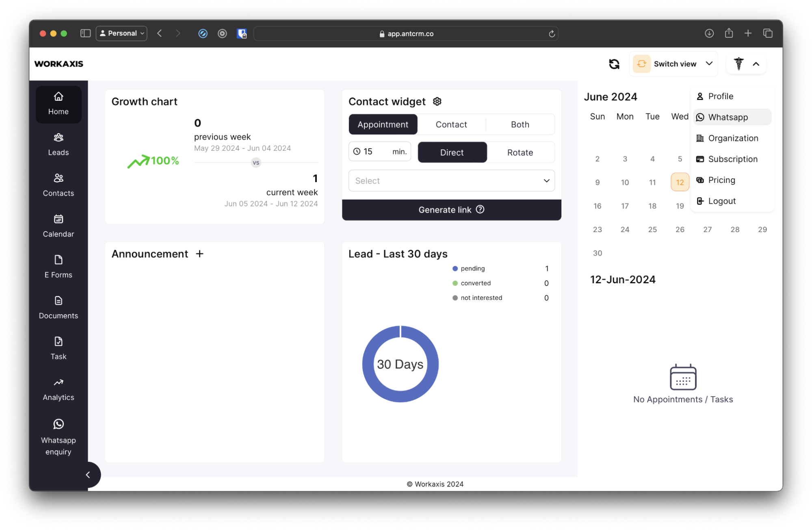Select the Contacts icon in the sidebar
The image size is (812, 530).
coord(58,185)
